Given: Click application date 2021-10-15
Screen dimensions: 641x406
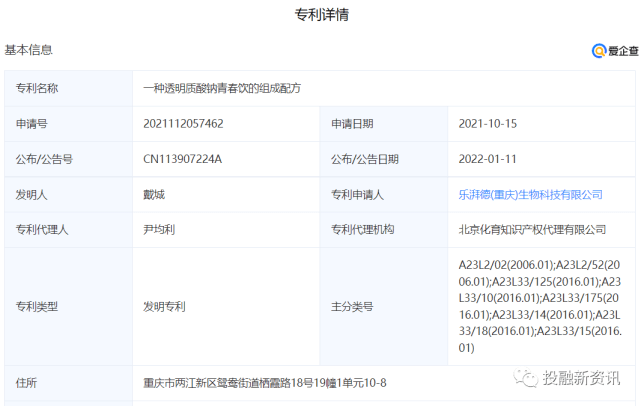Looking at the screenshot, I should pyautogui.click(x=488, y=123).
